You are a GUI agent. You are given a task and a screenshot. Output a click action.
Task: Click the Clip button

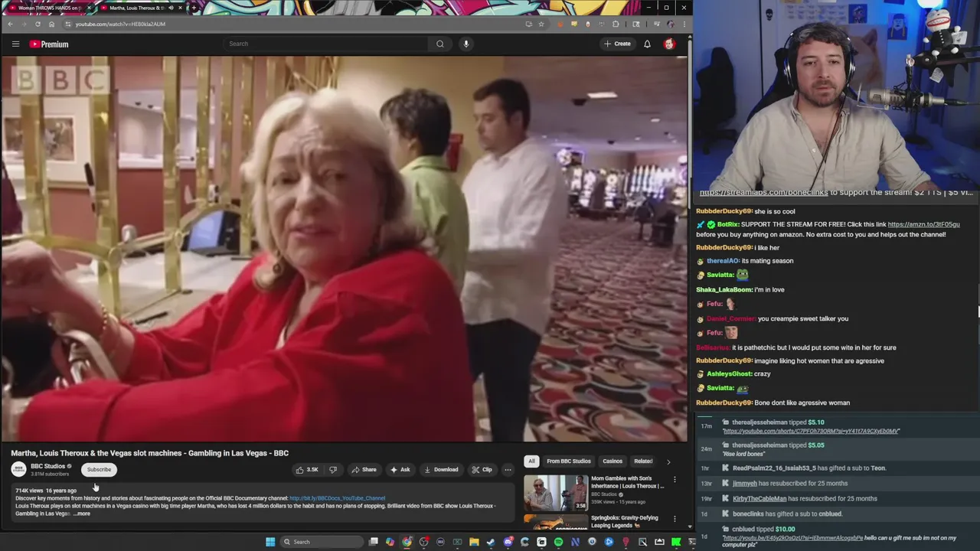[482, 470]
